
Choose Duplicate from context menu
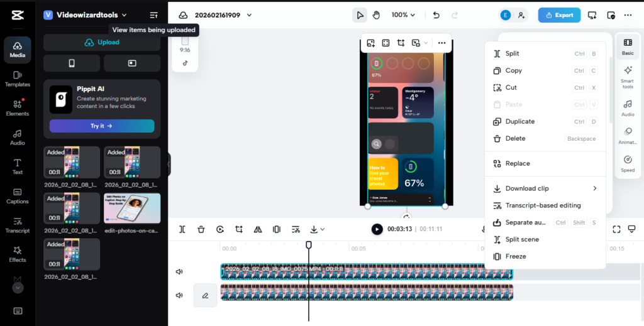point(545,121)
